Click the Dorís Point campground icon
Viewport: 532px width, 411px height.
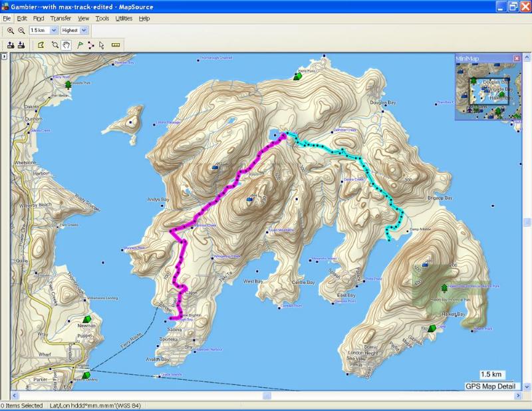pyautogui.click(x=298, y=76)
